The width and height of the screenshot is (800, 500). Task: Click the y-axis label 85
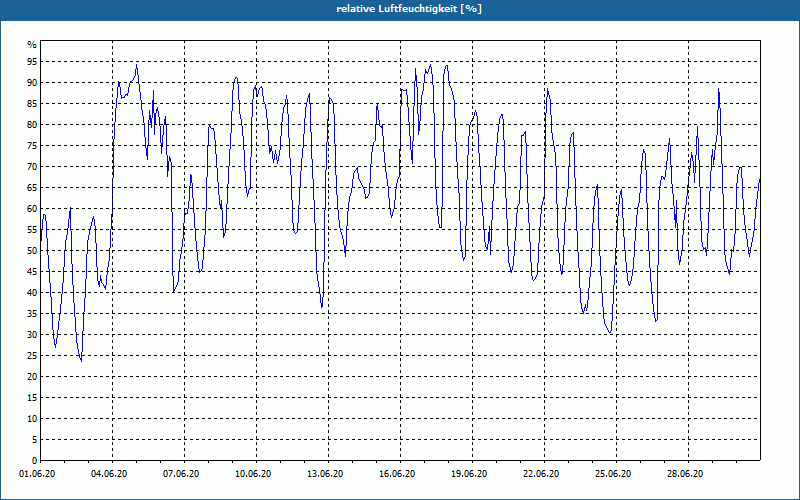(32, 104)
